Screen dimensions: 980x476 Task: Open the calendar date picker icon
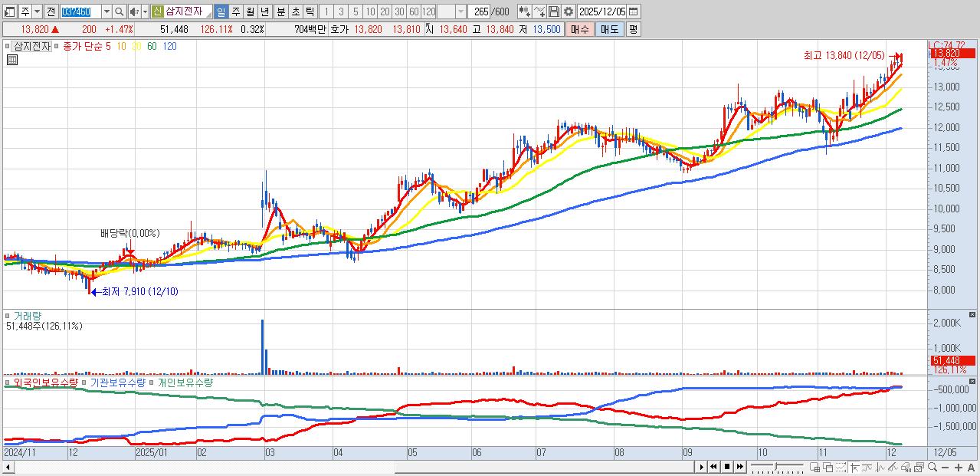[x=633, y=11]
